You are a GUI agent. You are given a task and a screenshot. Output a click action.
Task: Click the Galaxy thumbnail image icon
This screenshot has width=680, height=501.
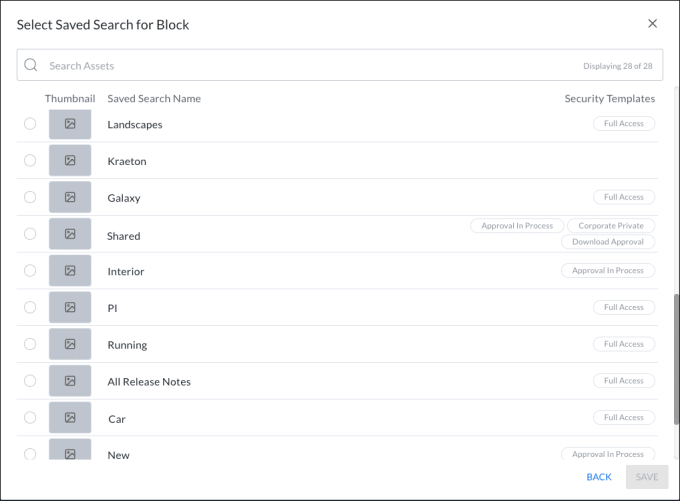pos(70,197)
